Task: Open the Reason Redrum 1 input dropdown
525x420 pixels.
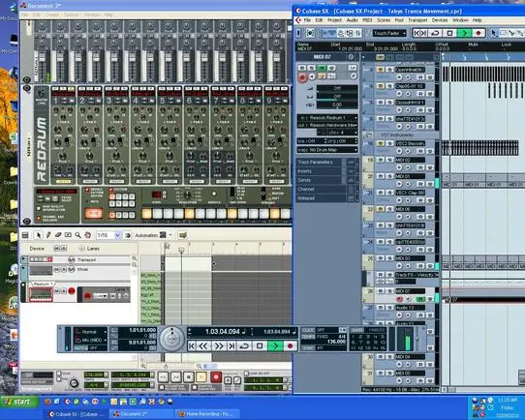Action: click(x=327, y=118)
